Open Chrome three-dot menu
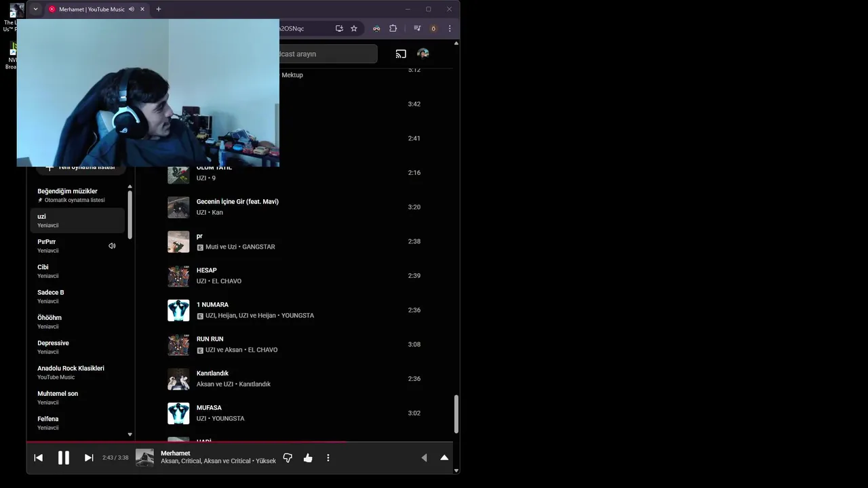 click(450, 28)
